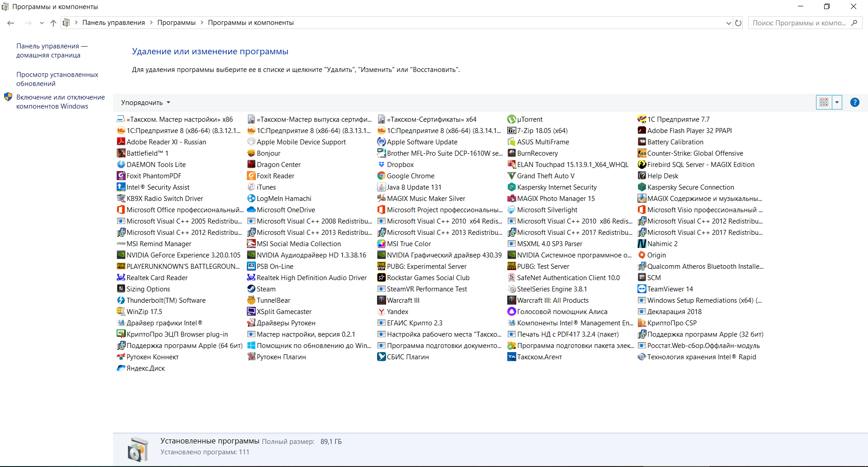Select the Декларация 2018 entry
This screenshot has width=868, height=467.
670,312
